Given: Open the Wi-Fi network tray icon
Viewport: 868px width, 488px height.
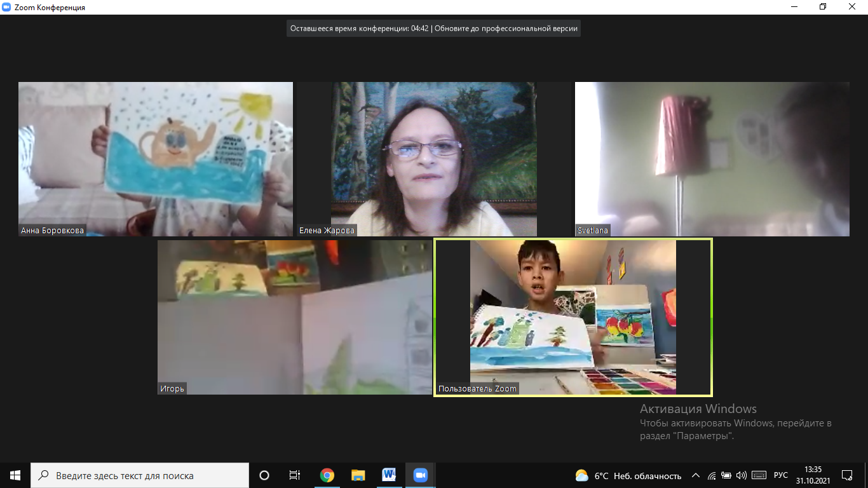Looking at the screenshot, I should [712, 475].
